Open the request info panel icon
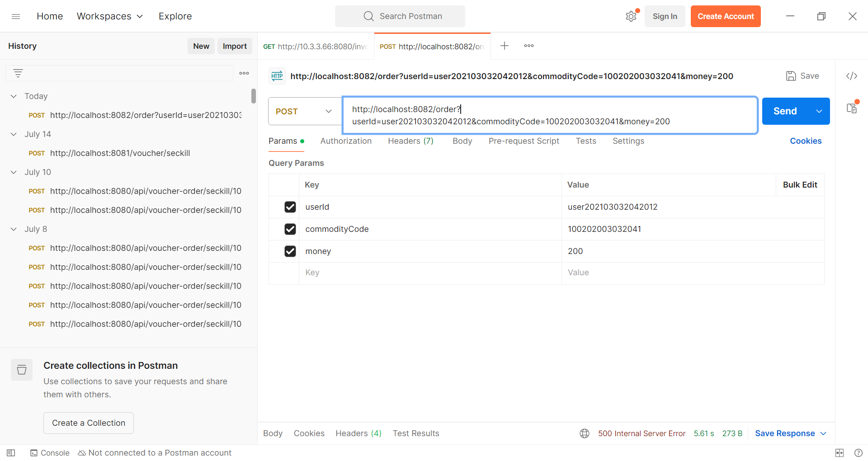The height and width of the screenshot is (461, 868). pyautogui.click(x=852, y=108)
